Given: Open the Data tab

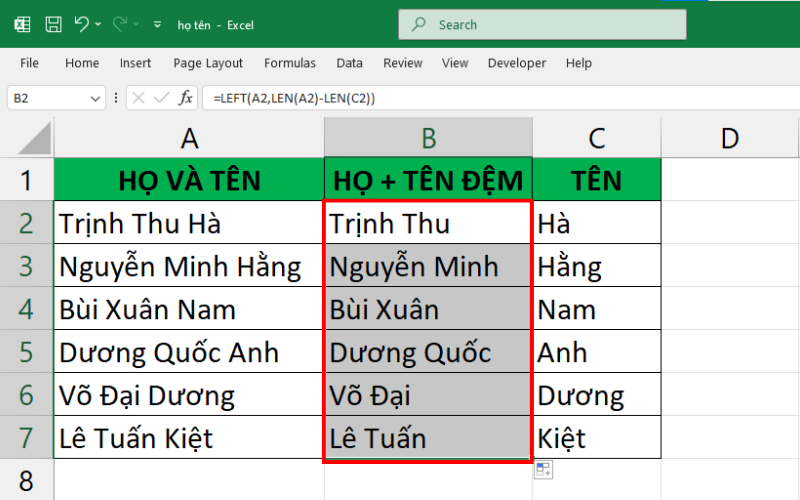Looking at the screenshot, I should pos(349,63).
